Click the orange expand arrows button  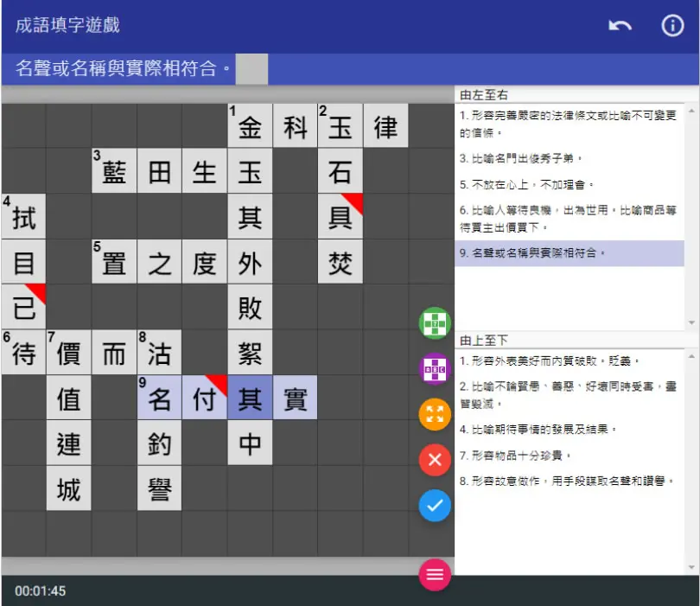[x=435, y=414]
